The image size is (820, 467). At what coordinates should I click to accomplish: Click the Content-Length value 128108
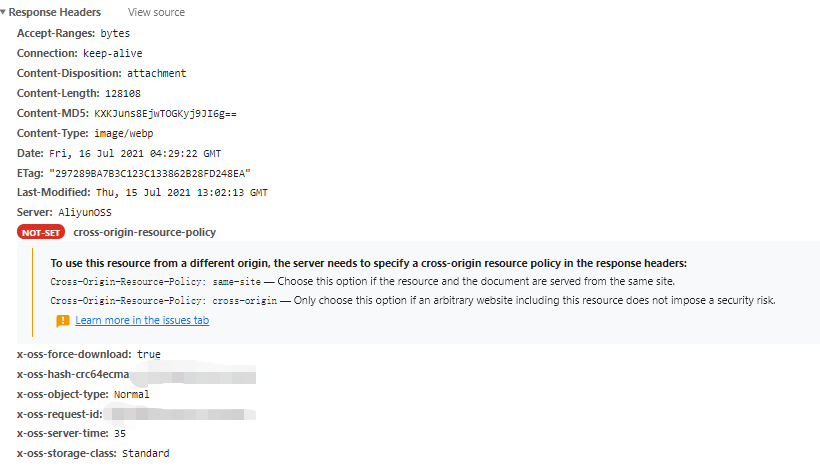(x=123, y=94)
